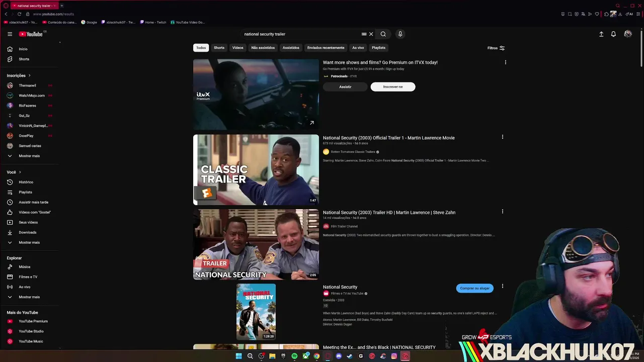Select the Vídeos filter chip
644x362 pixels.
(238, 48)
